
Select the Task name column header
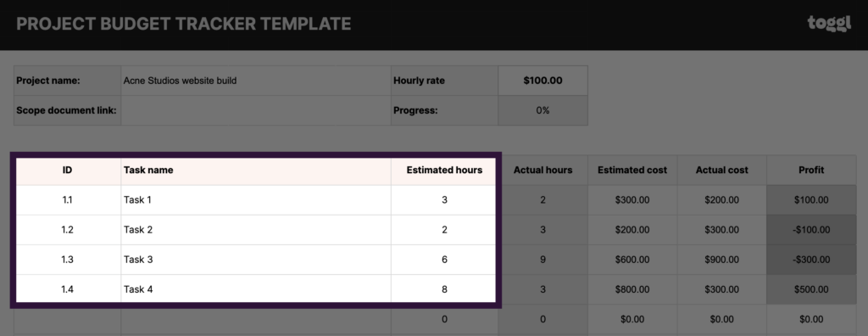click(x=256, y=171)
